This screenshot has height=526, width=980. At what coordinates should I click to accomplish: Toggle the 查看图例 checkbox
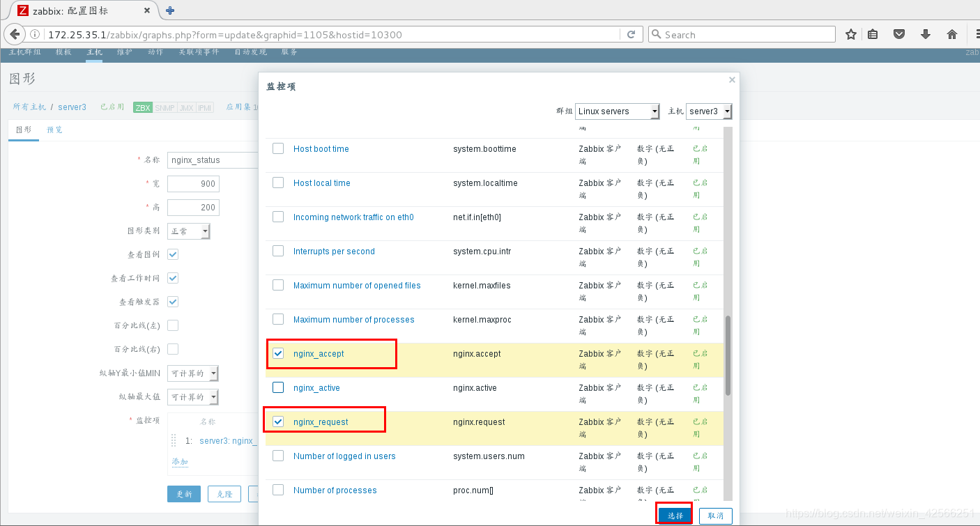click(x=173, y=254)
